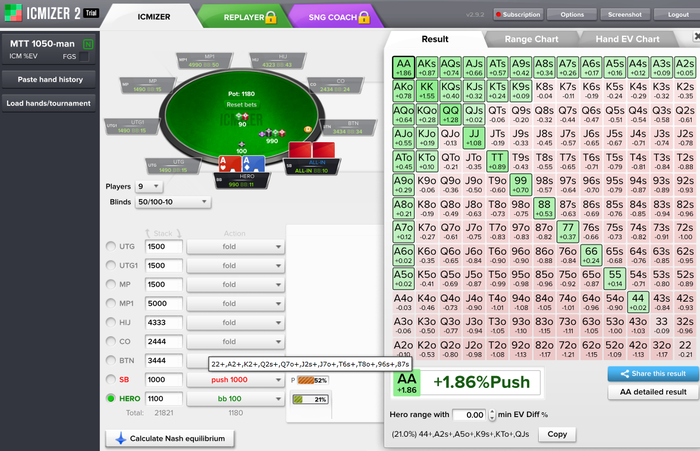Click Calculate Nash equilibrium button
Viewport: 700px width, 451px height.
tap(170, 438)
